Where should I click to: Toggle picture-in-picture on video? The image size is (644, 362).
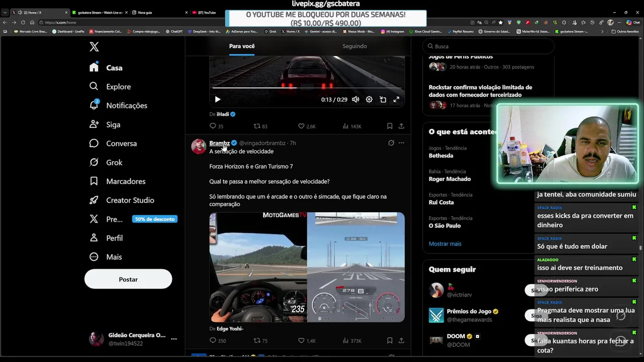[x=383, y=100]
